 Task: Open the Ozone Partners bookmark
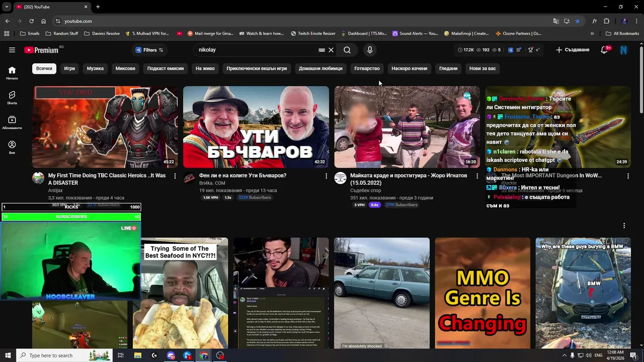tap(518, 34)
